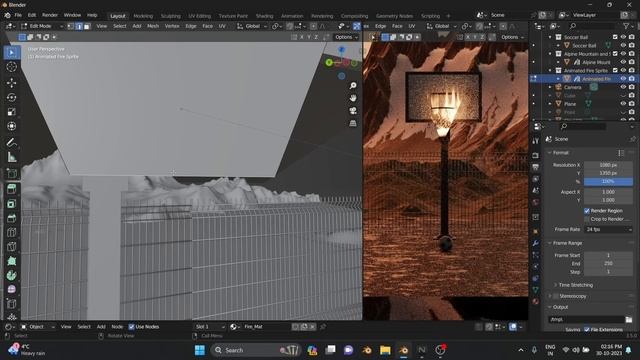The height and width of the screenshot is (360, 640).
Task: Click folder icon beside output path
Action: pyautogui.click(x=629, y=320)
